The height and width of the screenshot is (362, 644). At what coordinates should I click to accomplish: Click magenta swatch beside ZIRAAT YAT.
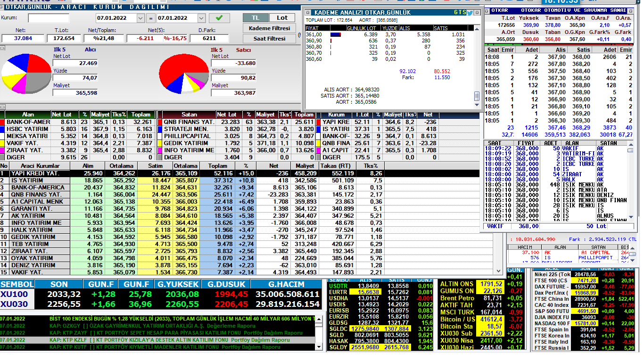point(2,150)
